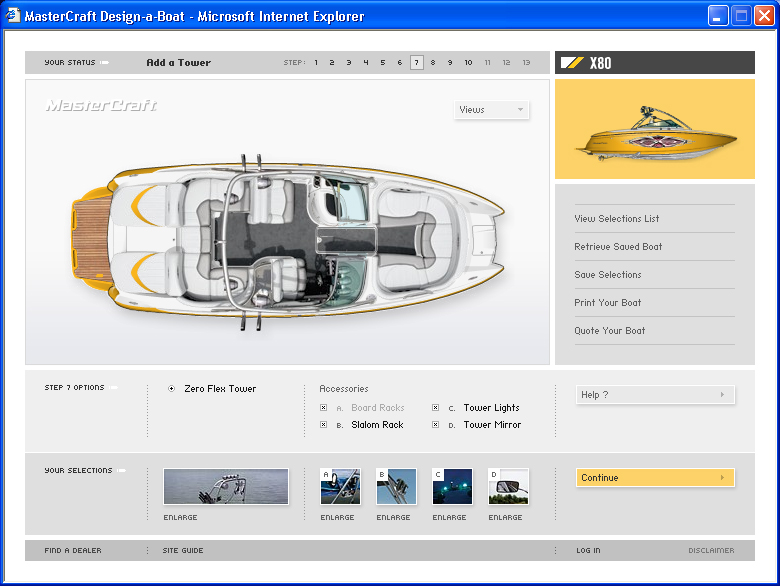The height and width of the screenshot is (586, 780).
Task: Go to step 3
Action: tap(349, 63)
